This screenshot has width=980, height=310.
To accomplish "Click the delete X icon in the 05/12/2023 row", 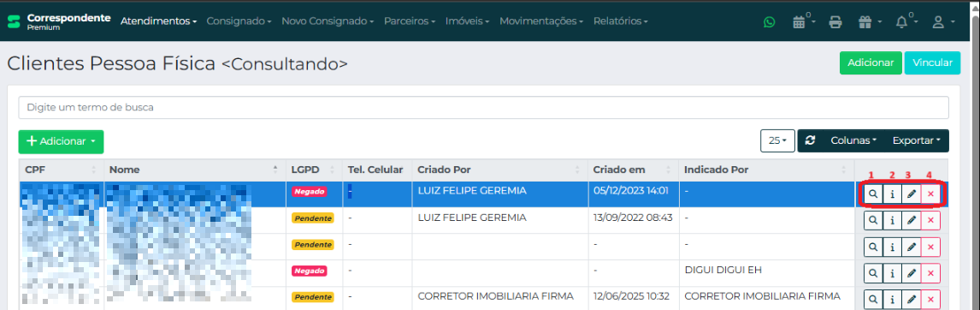I will tap(930, 194).
